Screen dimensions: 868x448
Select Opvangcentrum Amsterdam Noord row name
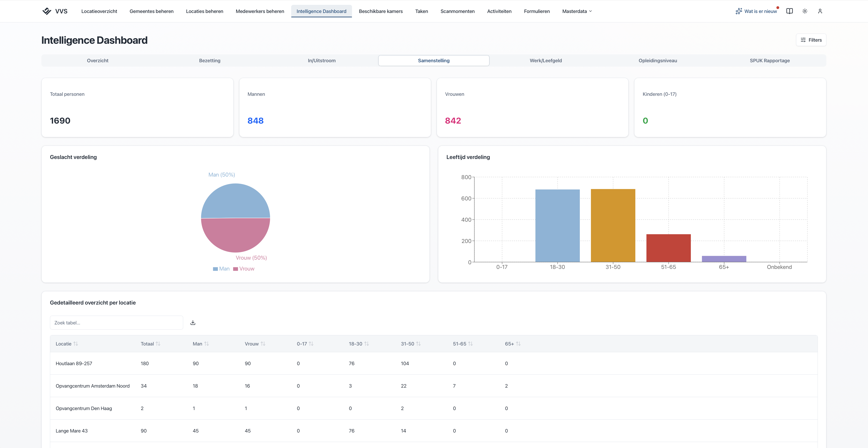[93, 386]
